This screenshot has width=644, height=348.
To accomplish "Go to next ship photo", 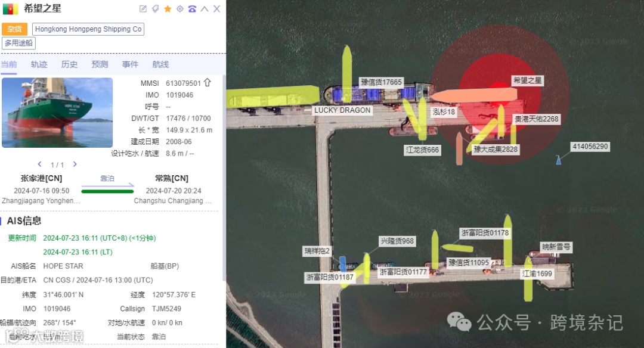I will pyautogui.click(x=75, y=164).
